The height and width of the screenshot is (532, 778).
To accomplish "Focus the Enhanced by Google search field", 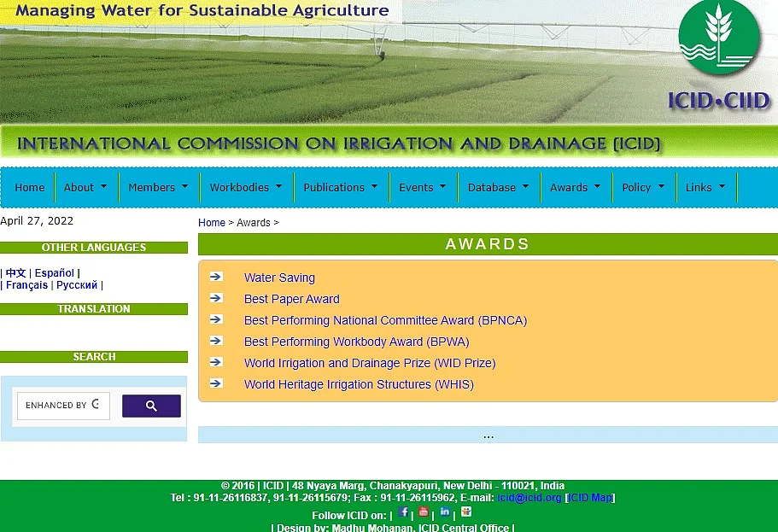I will pos(63,406).
